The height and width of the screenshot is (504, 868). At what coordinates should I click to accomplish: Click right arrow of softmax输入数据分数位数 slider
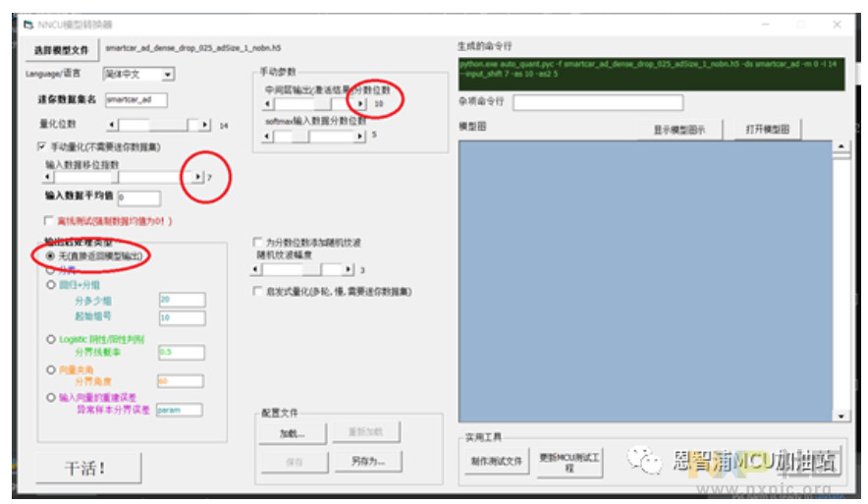tap(360, 135)
